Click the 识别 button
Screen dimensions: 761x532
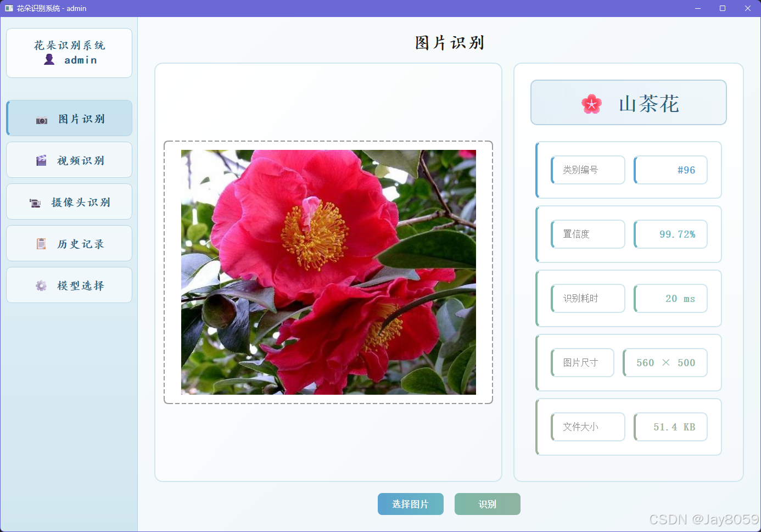(x=488, y=504)
